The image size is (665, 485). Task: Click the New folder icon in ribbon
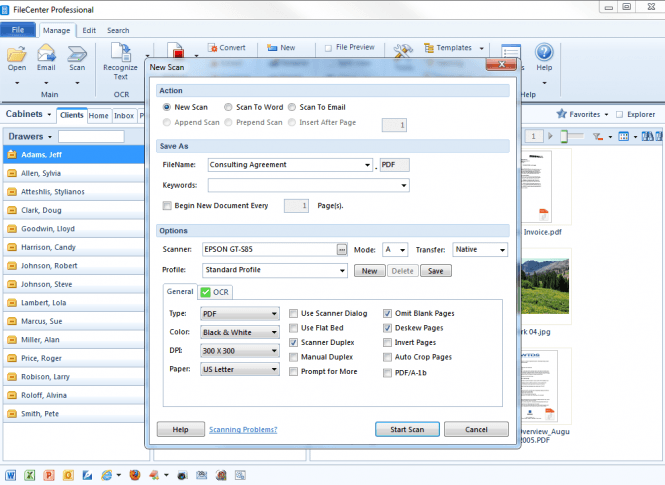click(272, 48)
